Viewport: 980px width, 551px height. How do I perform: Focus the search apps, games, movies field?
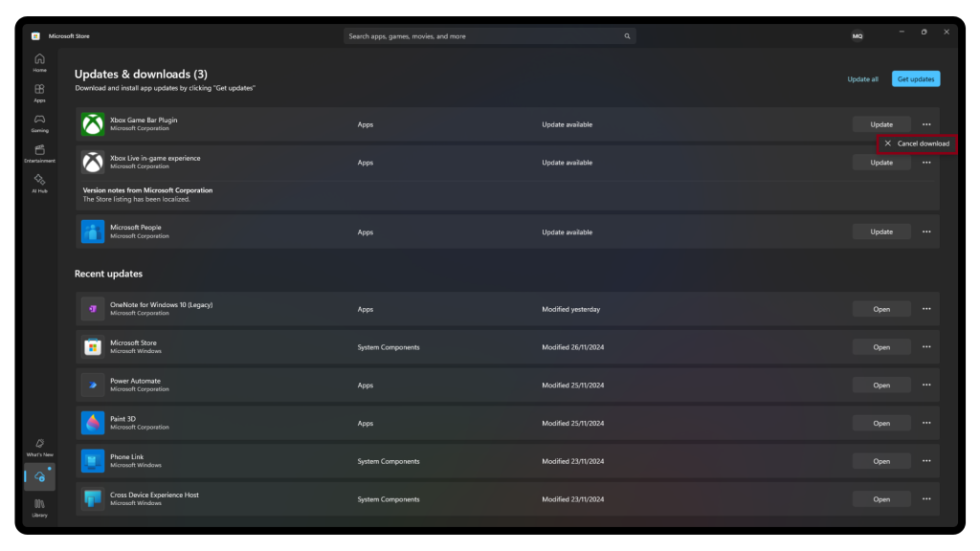pos(489,36)
